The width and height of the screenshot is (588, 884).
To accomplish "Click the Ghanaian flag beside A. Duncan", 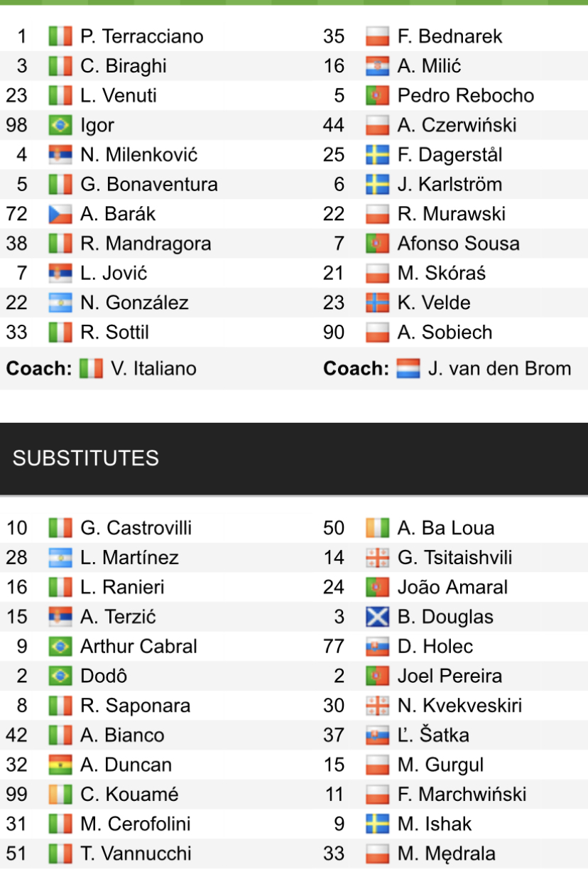I will pos(60,765).
